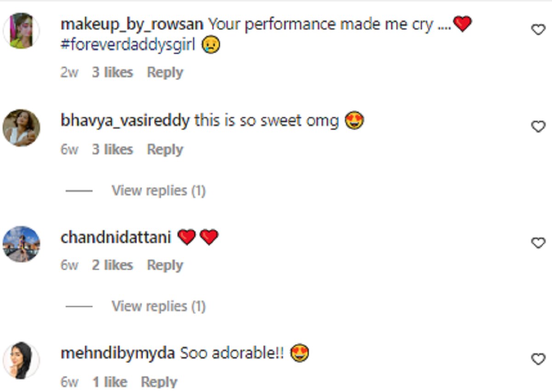Visit the makeup_by_rowsan username link
The width and height of the screenshot is (552, 392).
click(x=132, y=24)
